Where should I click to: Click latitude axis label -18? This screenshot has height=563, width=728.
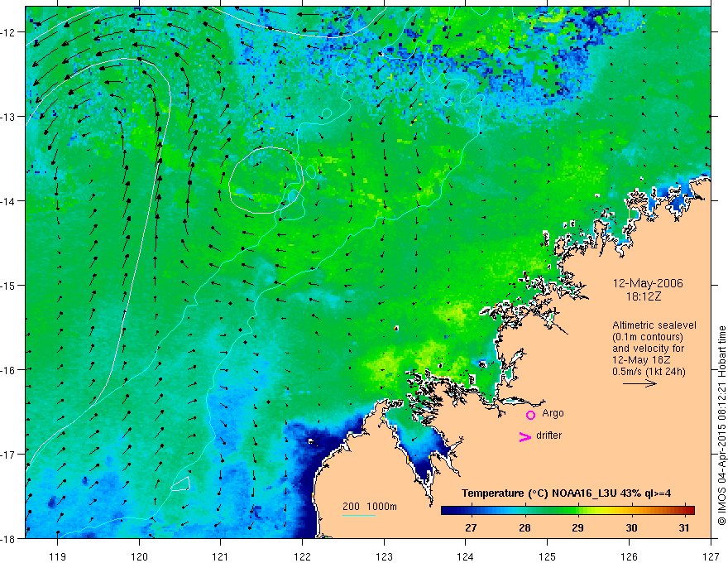9,539
